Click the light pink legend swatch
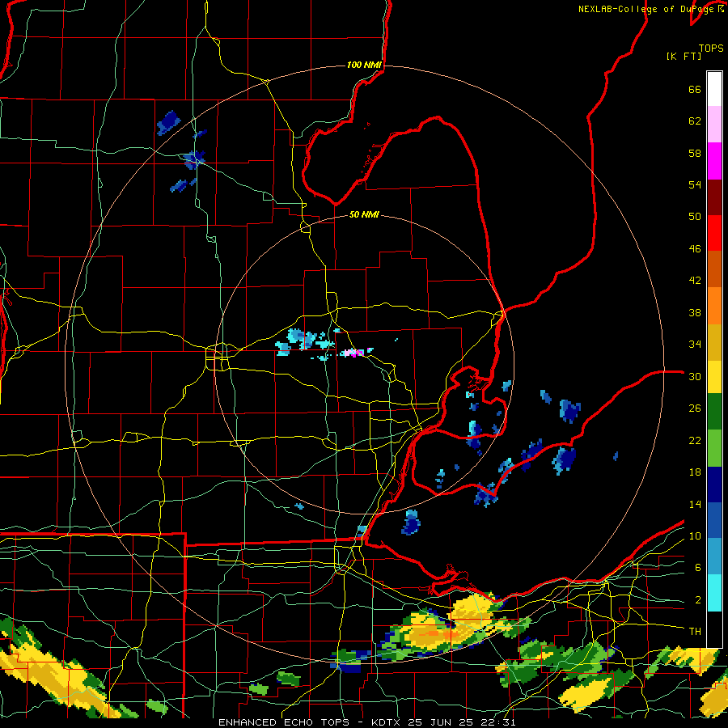728x728 pixels. click(x=714, y=124)
